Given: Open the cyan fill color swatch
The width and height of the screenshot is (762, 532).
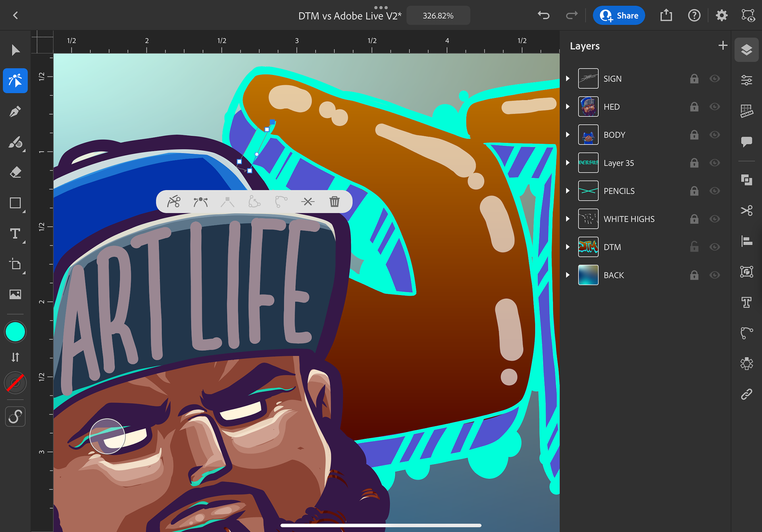Looking at the screenshot, I should click(15, 332).
